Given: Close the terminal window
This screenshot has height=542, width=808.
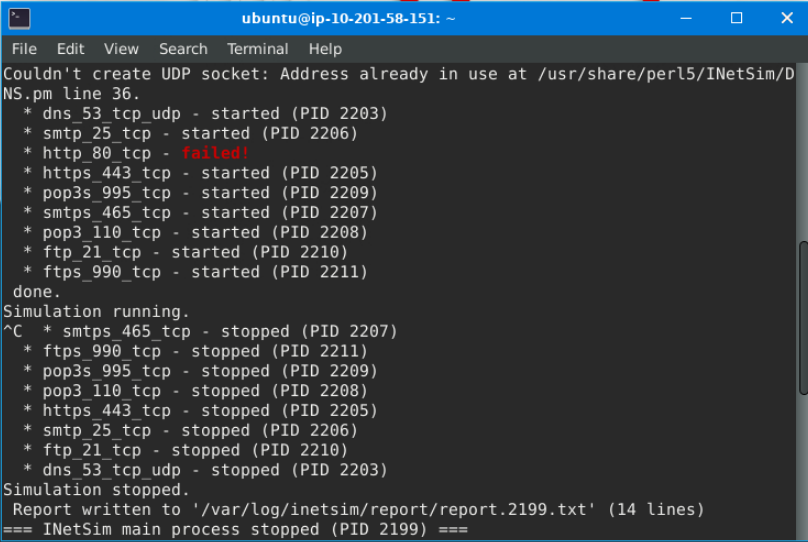Looking at the screenshot, I should (x=784, y=18).
